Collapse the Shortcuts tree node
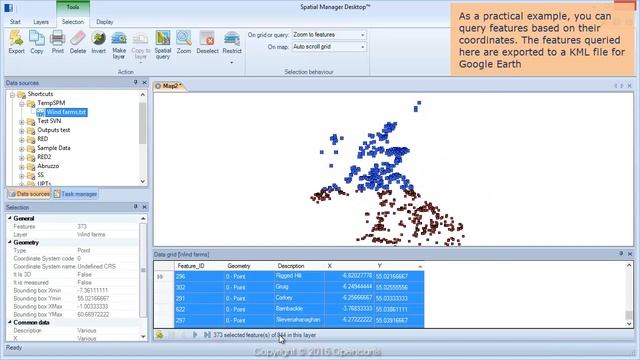 click(x=12, y=95)
